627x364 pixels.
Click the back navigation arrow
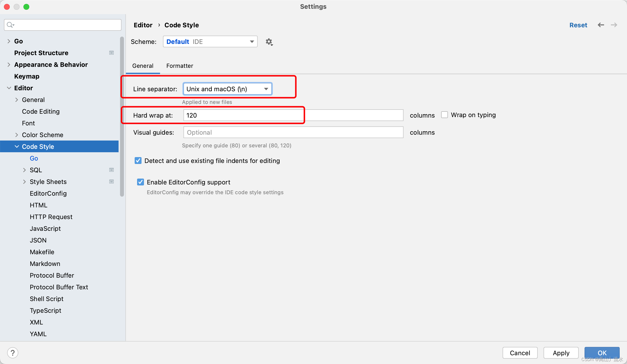pos(601,25)
